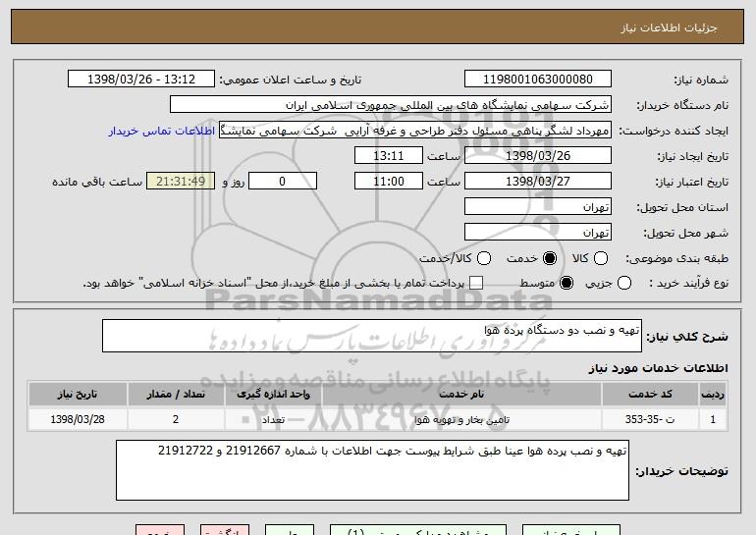
Task: Click the شهر محل تحویل field تهران
Action: coord(538,233)
